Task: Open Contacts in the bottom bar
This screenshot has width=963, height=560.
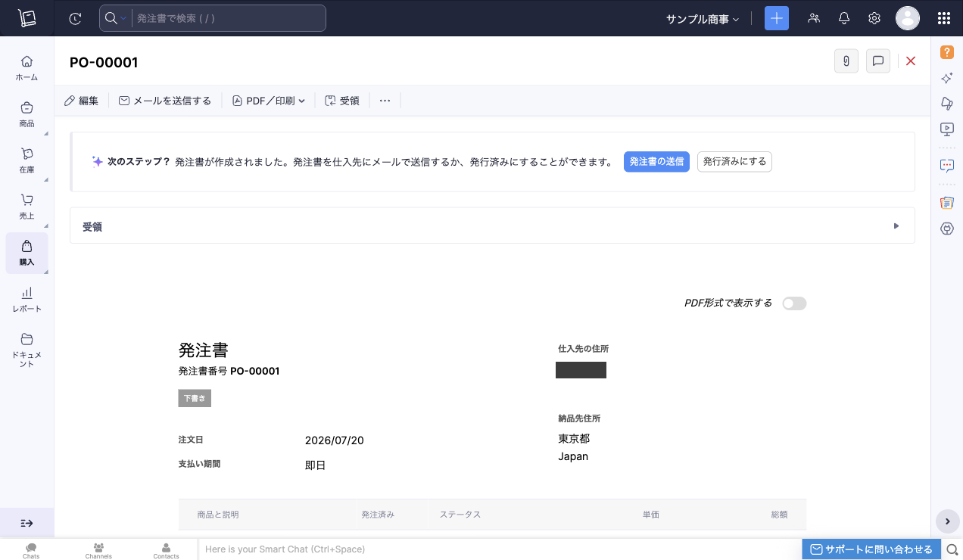Action: click(166, 550)
